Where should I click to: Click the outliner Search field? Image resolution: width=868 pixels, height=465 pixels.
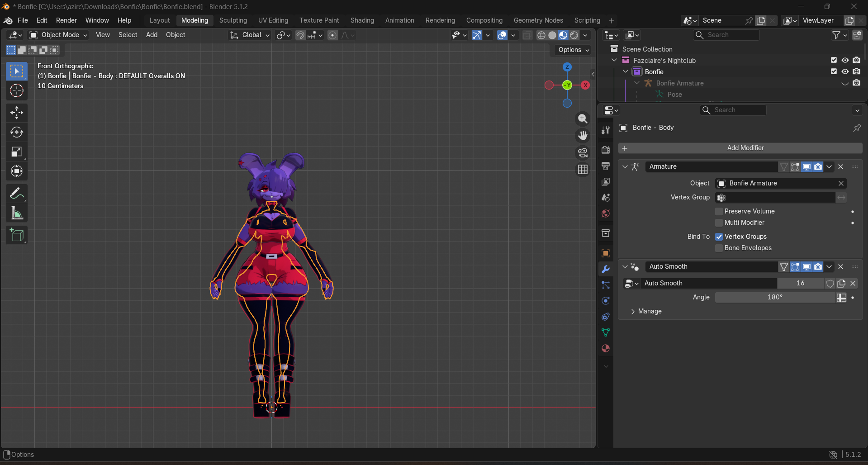(727, 35)
